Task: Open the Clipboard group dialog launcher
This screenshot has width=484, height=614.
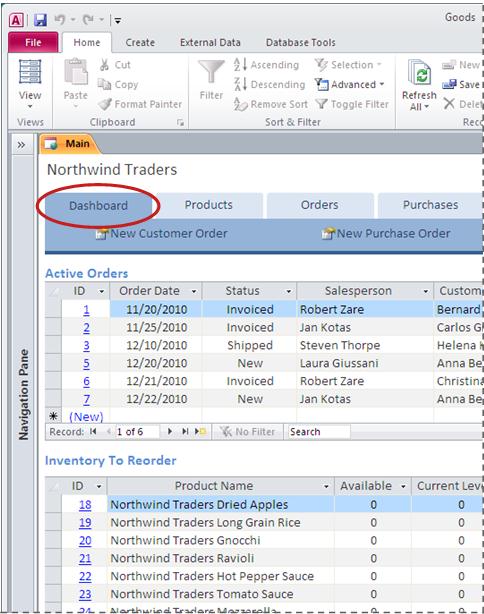Action: pyautogui.click(x=180, y=123)
